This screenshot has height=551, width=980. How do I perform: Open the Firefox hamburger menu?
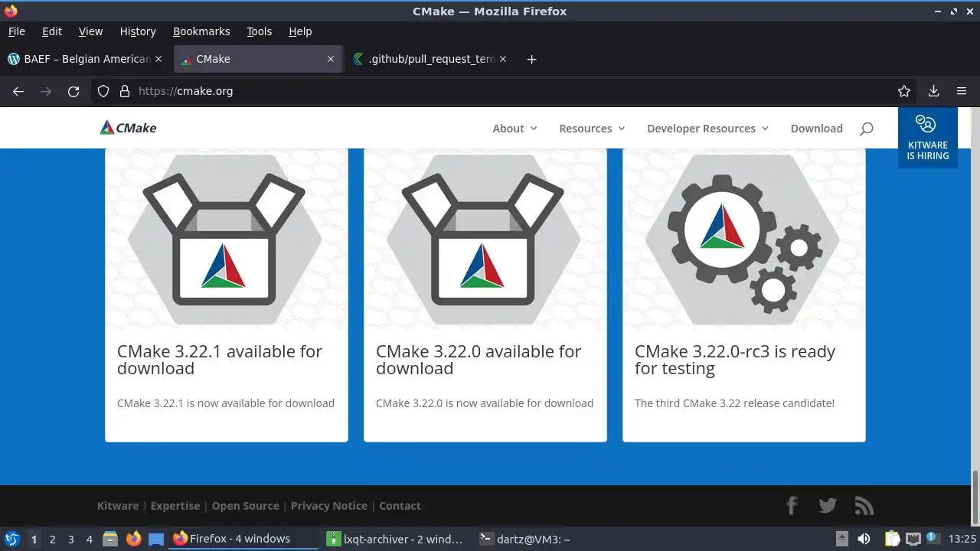click(x=962, y=91)
